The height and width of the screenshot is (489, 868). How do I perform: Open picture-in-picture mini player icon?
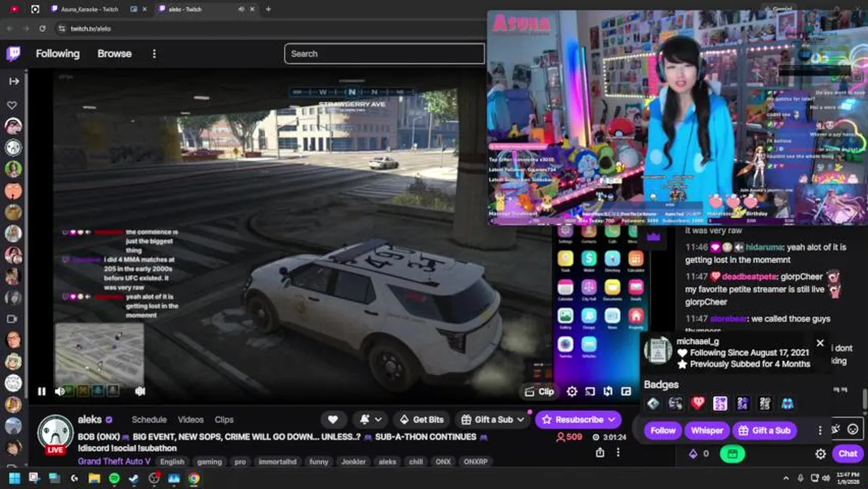pos(626,391)
